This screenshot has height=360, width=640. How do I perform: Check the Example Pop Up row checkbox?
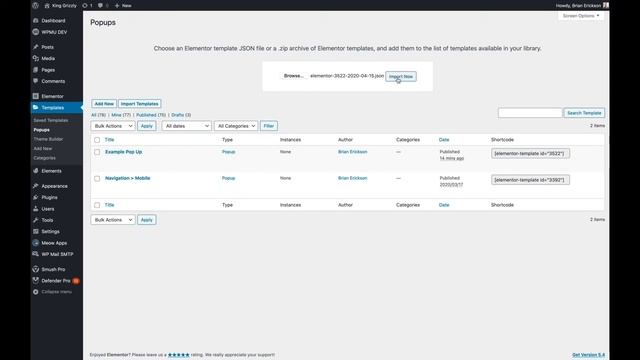point(97,152)
